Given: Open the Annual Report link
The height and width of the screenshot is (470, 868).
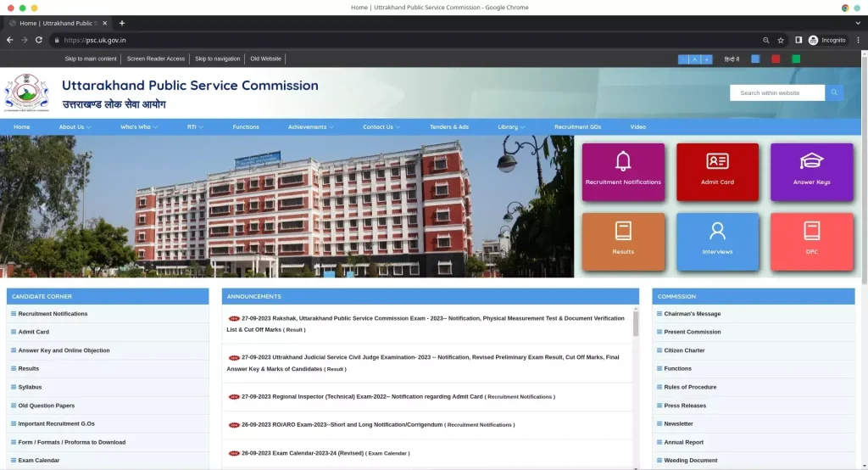Looking at the screenshot, I should (684, 442).
